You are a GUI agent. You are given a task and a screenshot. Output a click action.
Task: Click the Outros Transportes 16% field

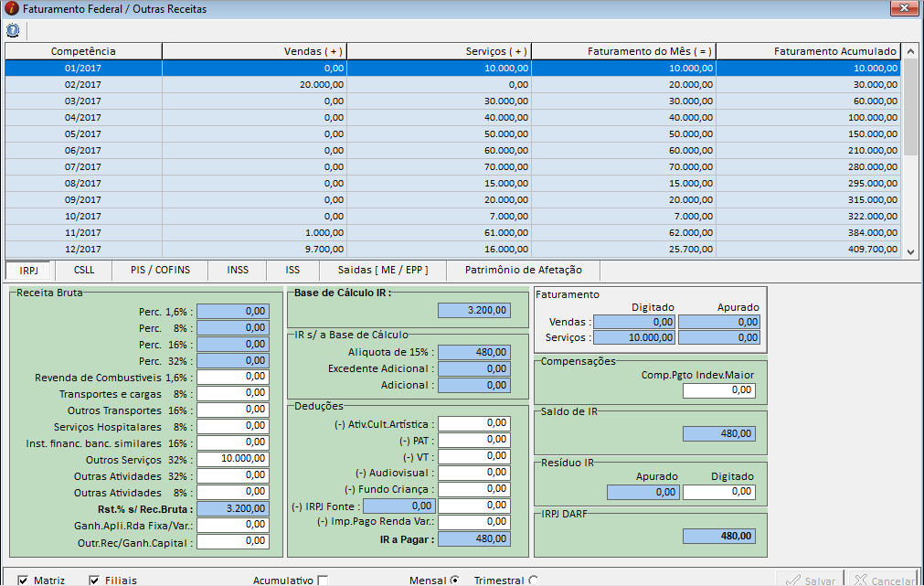(x=233, y=410)
